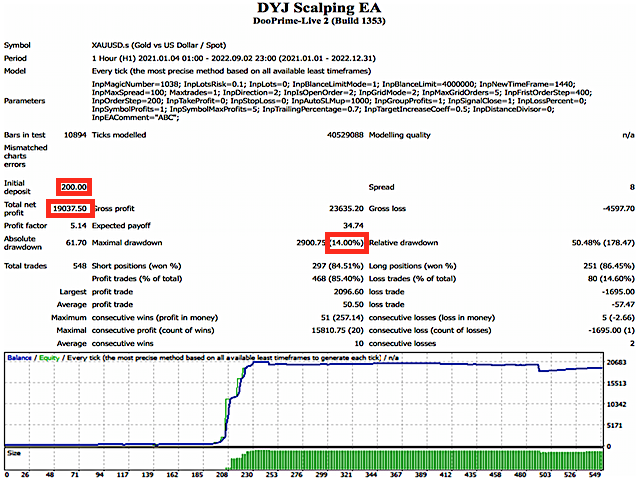Click the XAUUSD.s symbol value
This screenshot has width=640, height=480.
(159, 45)
